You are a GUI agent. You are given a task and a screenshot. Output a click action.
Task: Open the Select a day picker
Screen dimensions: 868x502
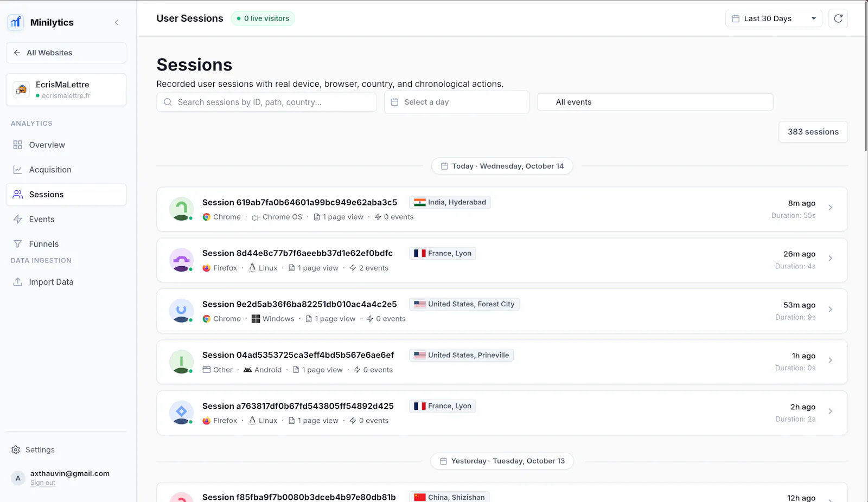(x=457, y=102)
